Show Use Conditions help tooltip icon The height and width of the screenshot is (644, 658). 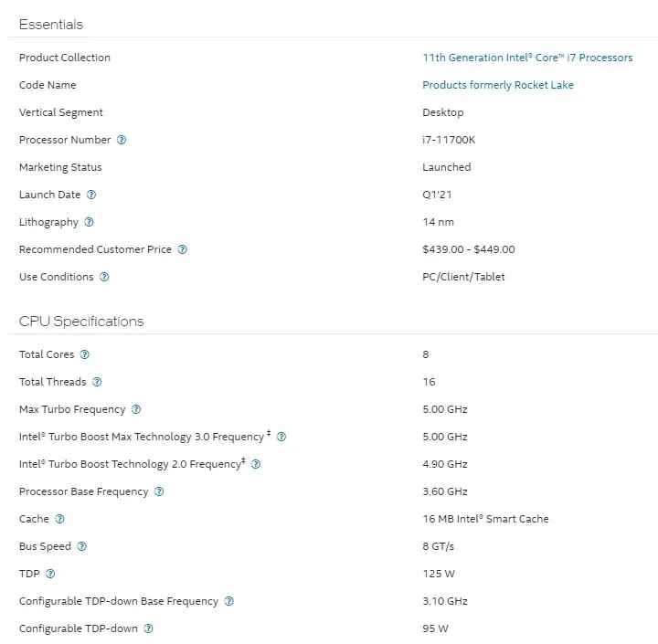(x=104, y=277)
